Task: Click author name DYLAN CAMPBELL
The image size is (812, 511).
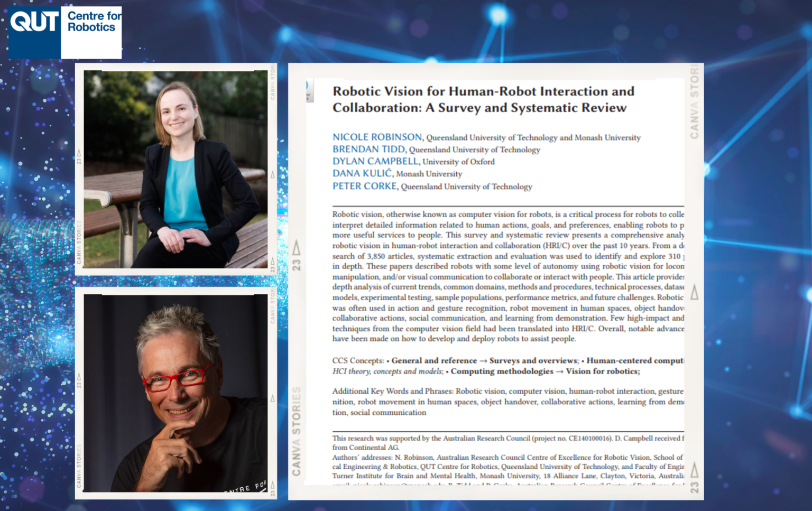Action: point(375,162)
